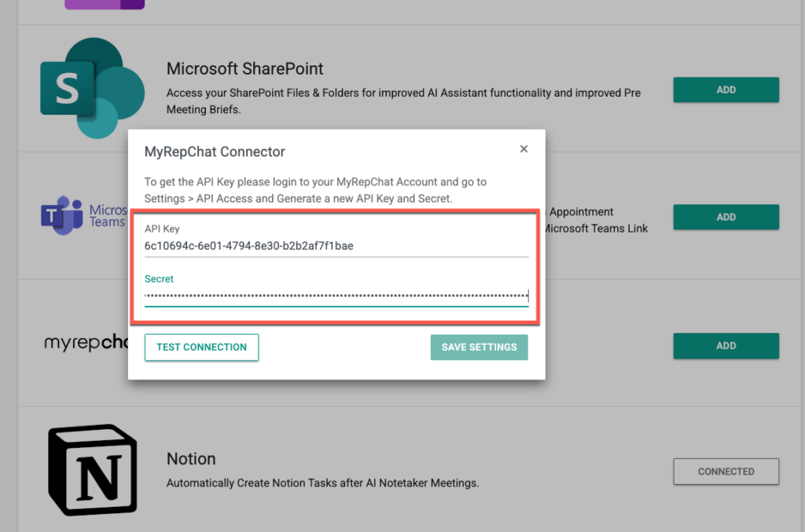805x532 pixels.
Task: Click the Notion heading text
Action: [191, 458]
